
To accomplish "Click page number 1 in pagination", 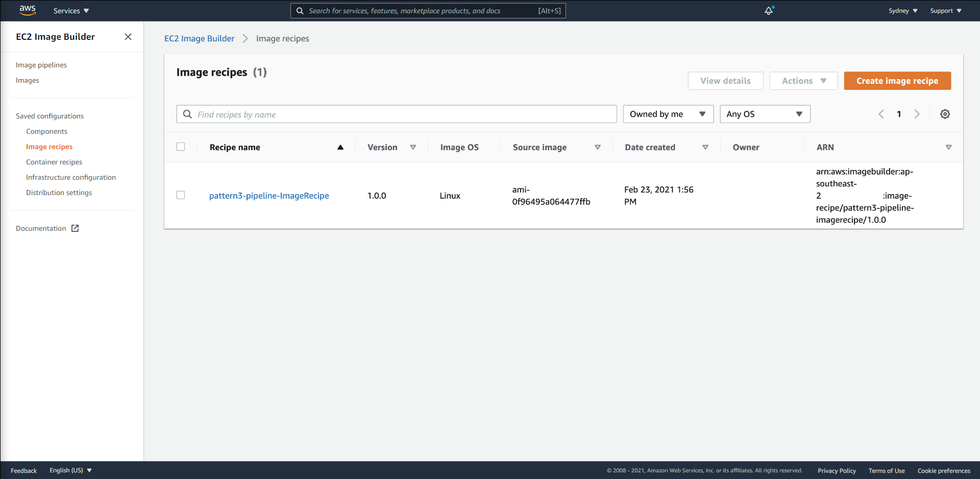I will (899, 114).
